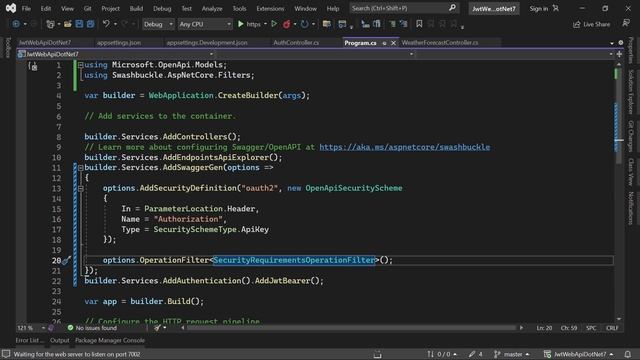Open the open documents list dropdown arrow
This screenshot has height=360, width=640.
pyautogui.click(x=612, y=43)
